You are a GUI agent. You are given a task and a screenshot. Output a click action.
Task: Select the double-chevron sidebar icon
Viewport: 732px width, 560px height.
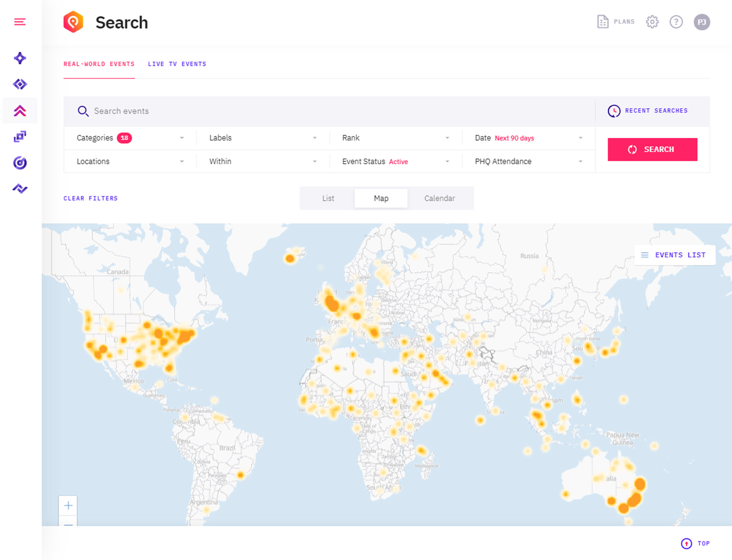20,111
